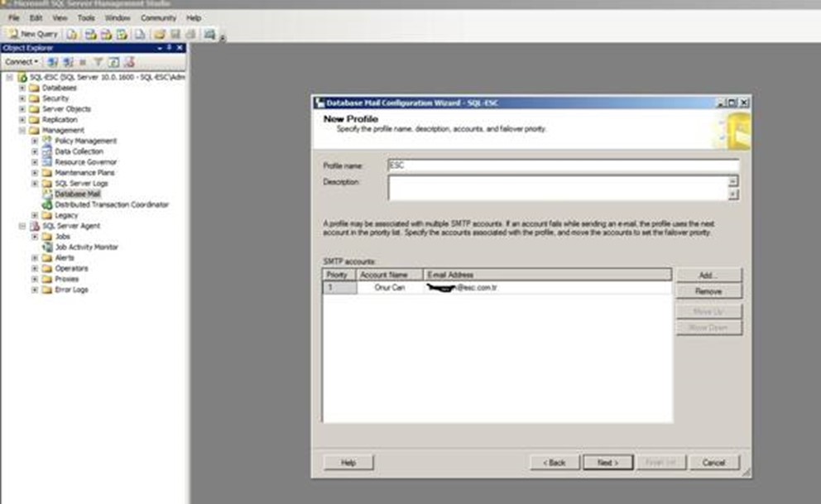The height and width of the screenshot is (504, 821).
Task: Click the SQL-ESC server icon
Action: pos(22,78)
